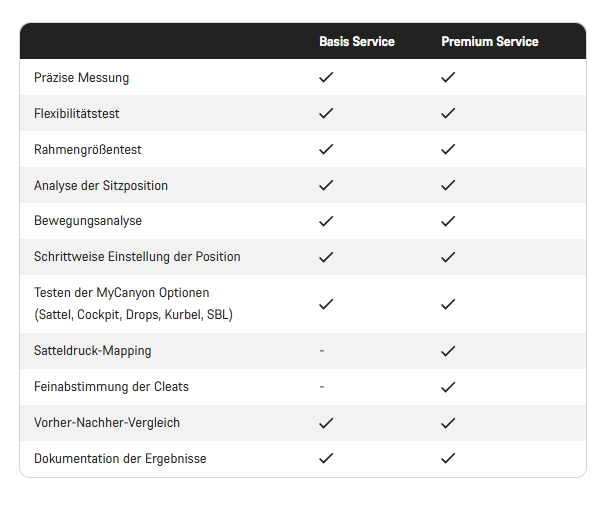Click the Feinabstimmung der Cleats label
The width and height of the screenshot is (611, 507).
(x=111, y=387)
